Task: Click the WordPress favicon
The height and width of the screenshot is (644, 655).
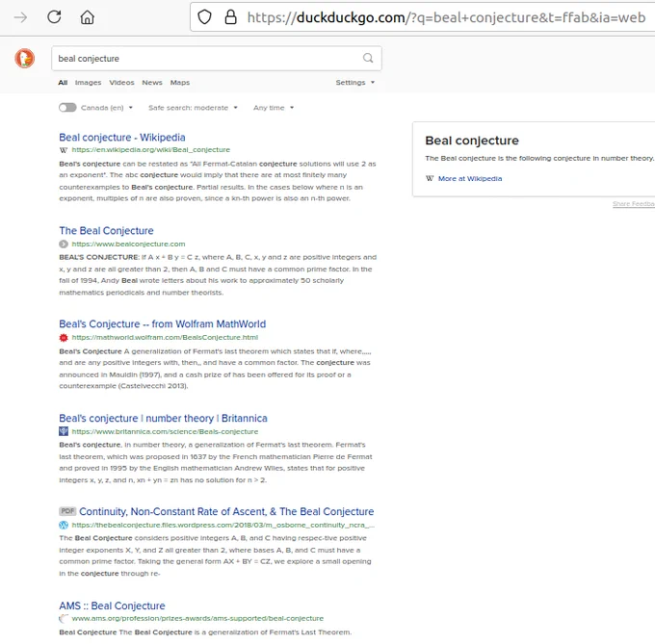Action: pos(63,525)
